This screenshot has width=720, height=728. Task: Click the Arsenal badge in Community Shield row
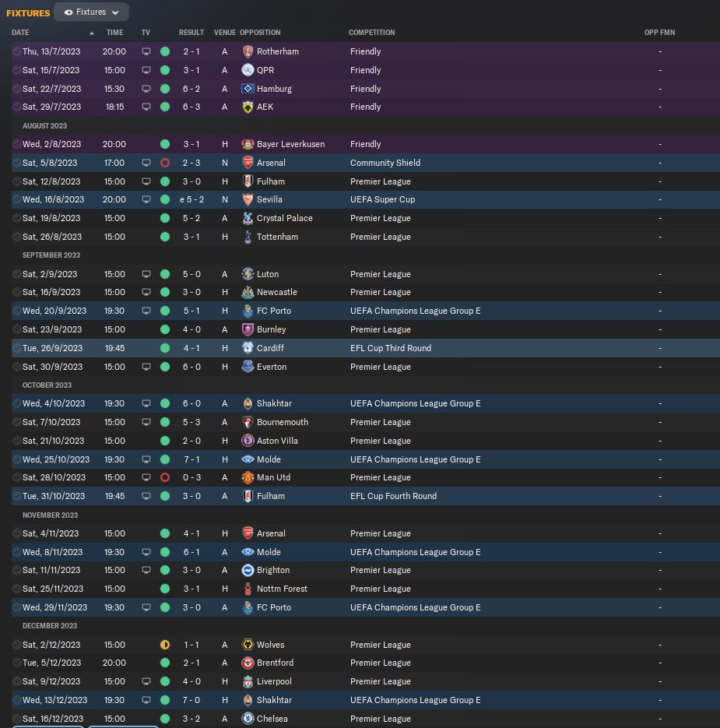[x=248, y=163]
